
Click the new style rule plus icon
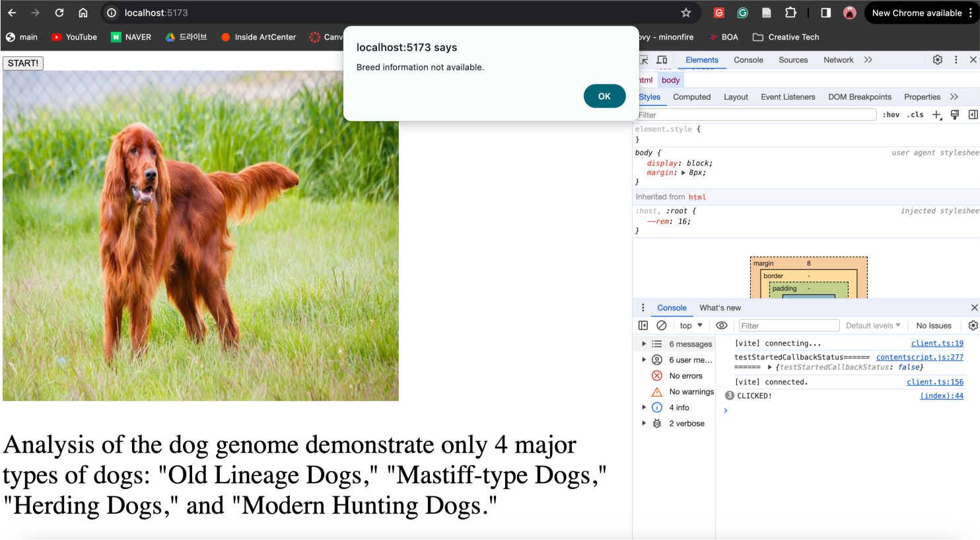[936, 115]
